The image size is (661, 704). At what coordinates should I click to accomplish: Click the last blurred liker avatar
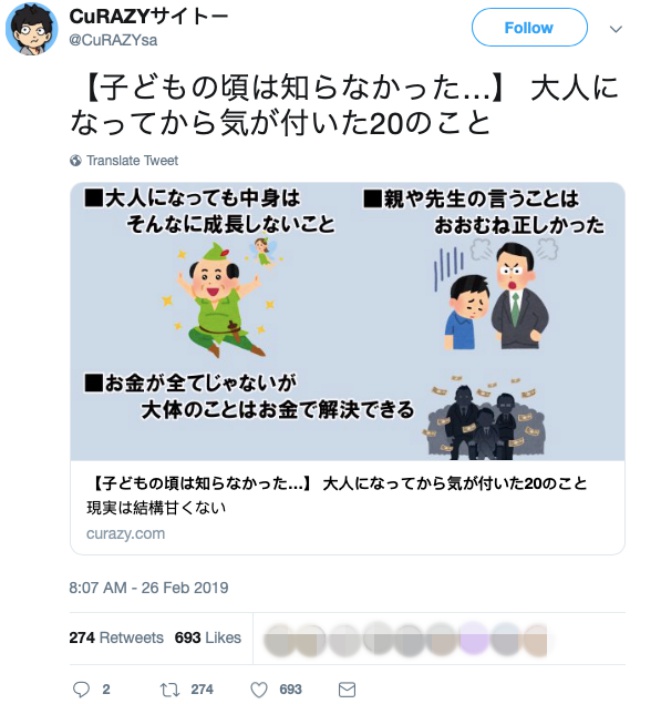pos(537,639)
